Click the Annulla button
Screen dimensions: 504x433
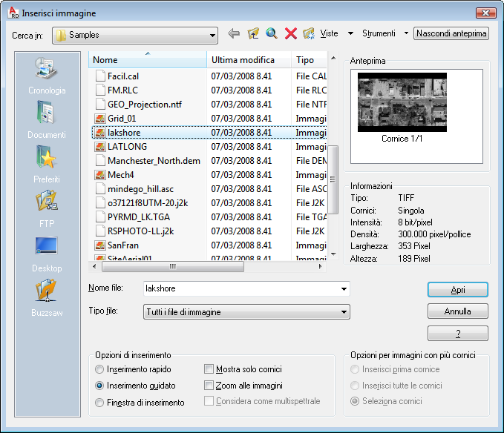pyautogui.click(x=458, y=311)
